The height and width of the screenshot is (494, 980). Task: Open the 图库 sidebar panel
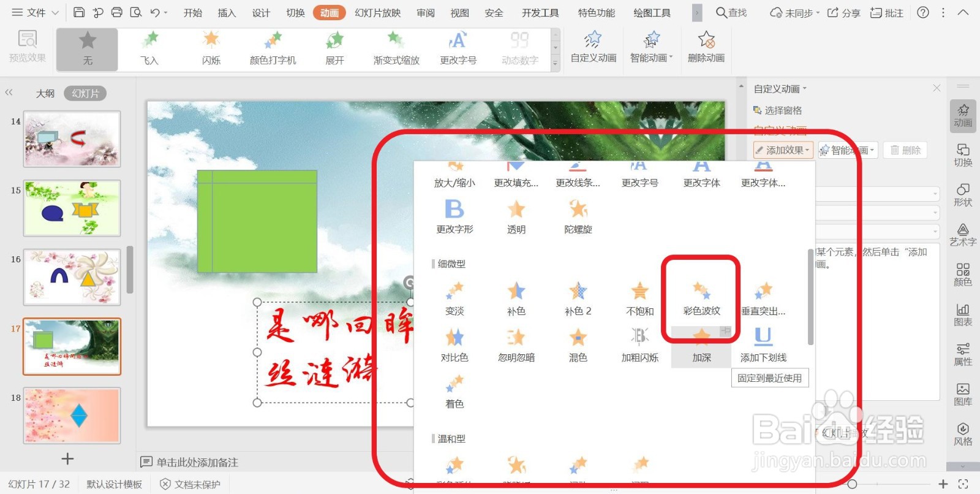point(963,394)
